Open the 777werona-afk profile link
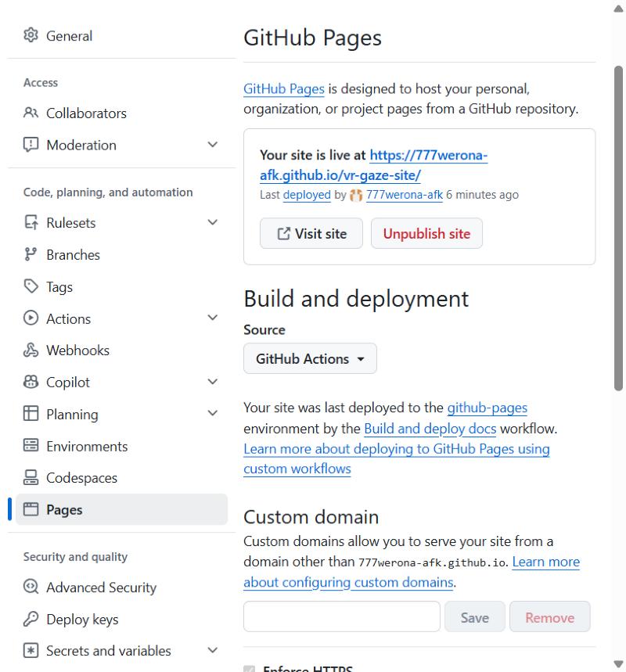626x672 pixels. pos(405,195)
